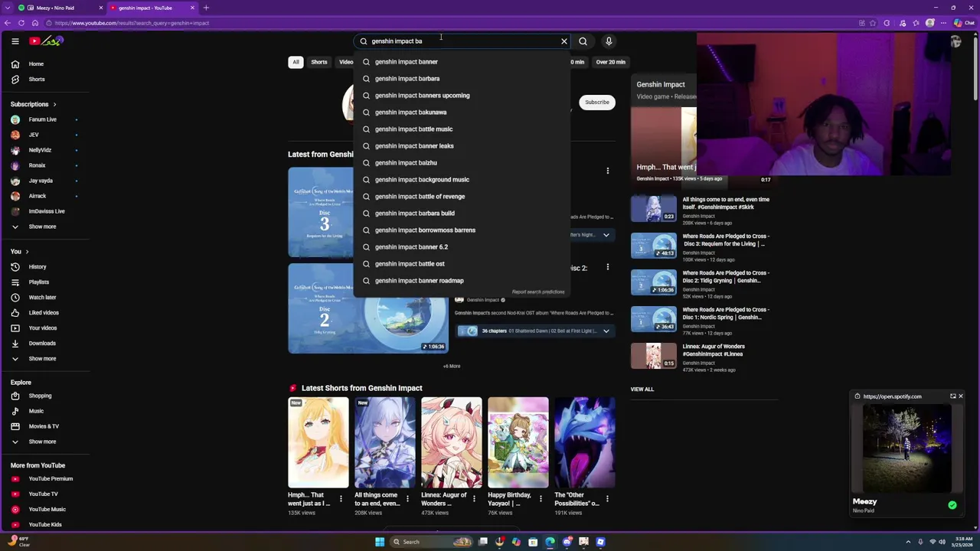Open the YouTube hamburger guide menu
Image resolution: width=980 pixels, height=551 pixels.
15,41
